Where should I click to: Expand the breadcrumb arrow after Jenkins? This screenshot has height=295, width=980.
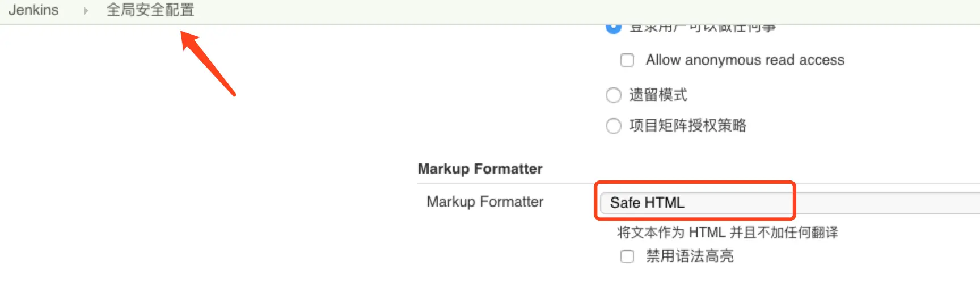click(x=86, y=11)
